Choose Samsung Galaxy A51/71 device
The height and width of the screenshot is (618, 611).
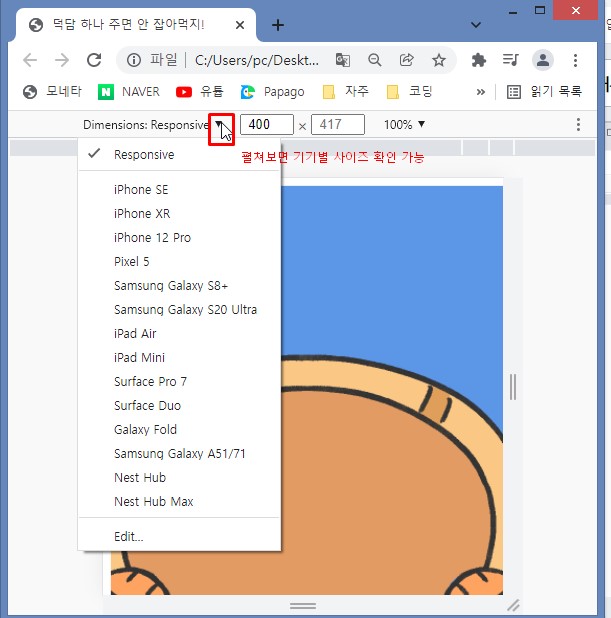(x=179, y=454)
